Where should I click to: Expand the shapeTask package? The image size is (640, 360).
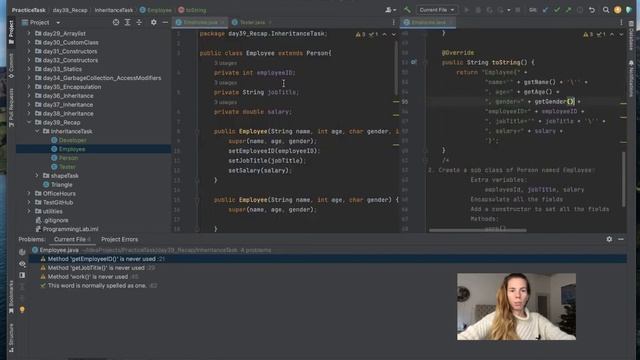[x=37, y=176]
